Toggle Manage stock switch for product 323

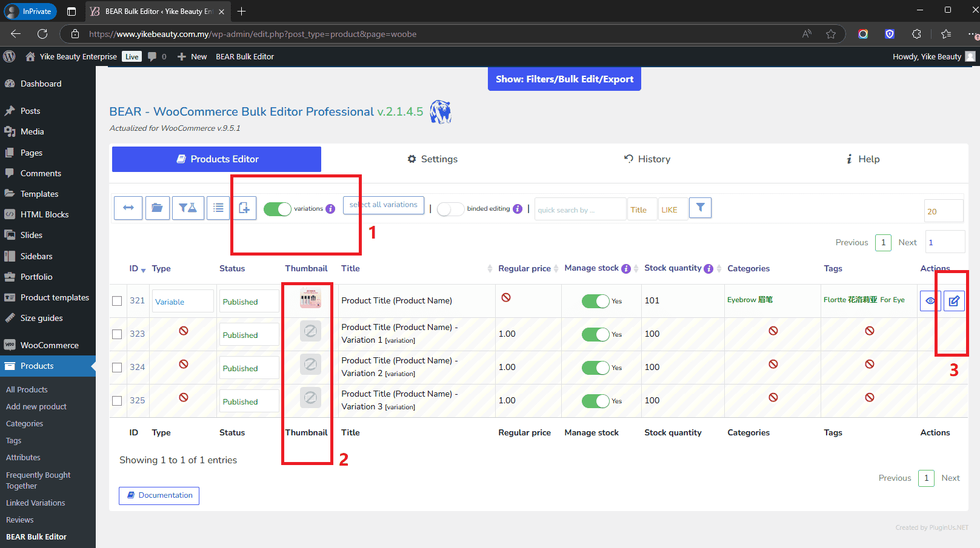595,334
